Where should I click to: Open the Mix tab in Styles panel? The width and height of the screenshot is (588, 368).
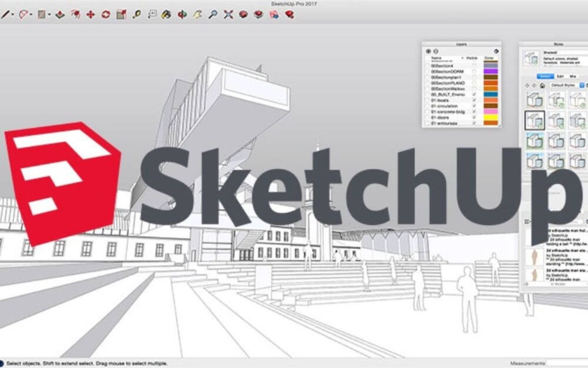(573, 76)
